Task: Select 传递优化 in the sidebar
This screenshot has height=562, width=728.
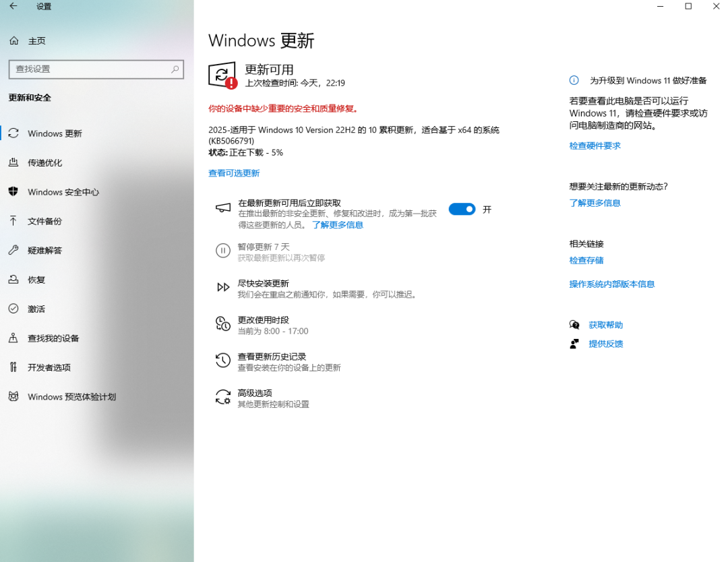Action: [13, 162]
